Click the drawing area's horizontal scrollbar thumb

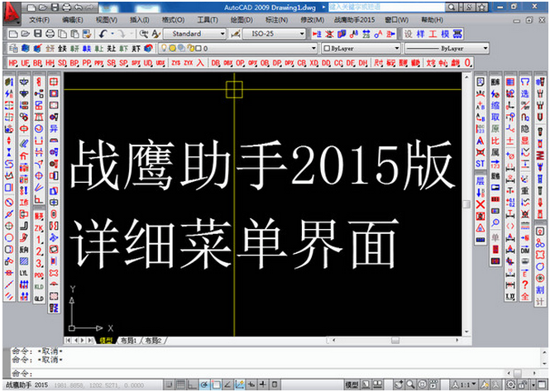point(395,341)
